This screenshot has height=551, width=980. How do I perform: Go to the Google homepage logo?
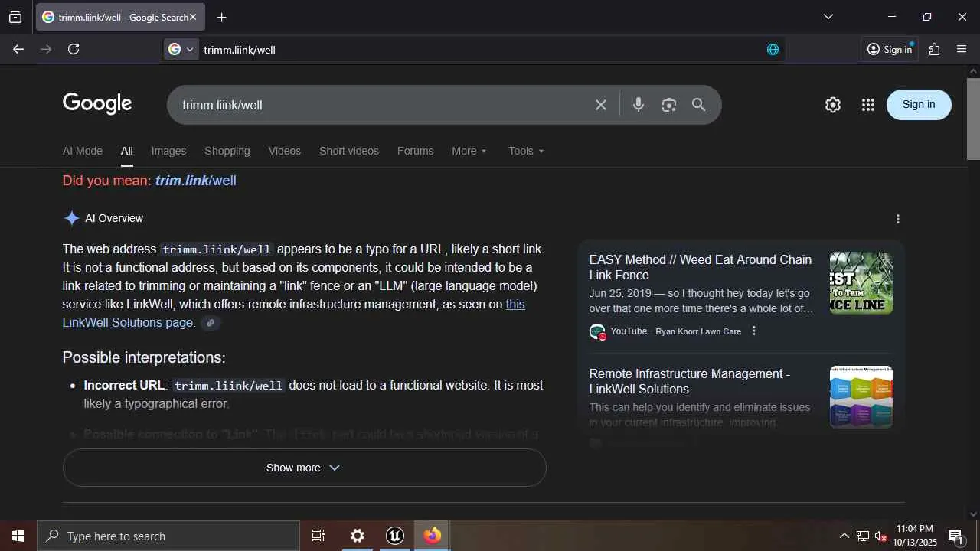point(97,103)
